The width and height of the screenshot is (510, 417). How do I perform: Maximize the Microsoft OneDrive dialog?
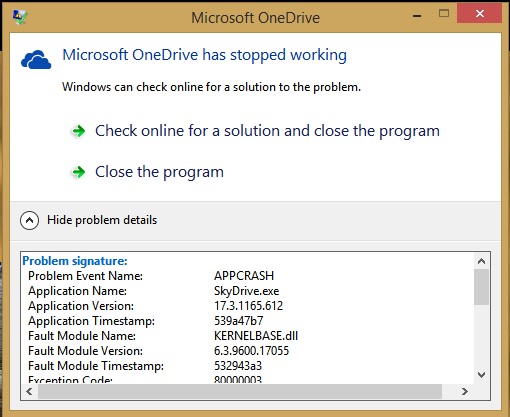click(x=444, y=13)
